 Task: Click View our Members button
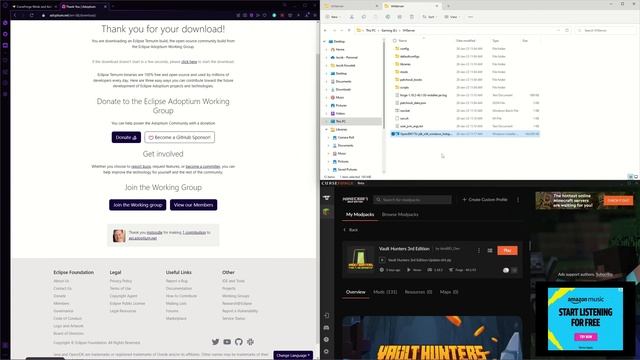(193, 204)
